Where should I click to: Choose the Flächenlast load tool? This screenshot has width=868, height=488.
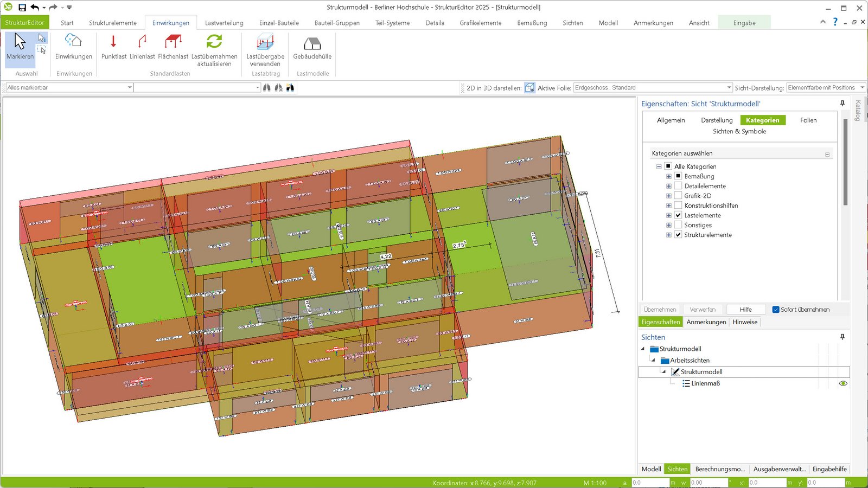pyautogui.click(x=173, y=47)
